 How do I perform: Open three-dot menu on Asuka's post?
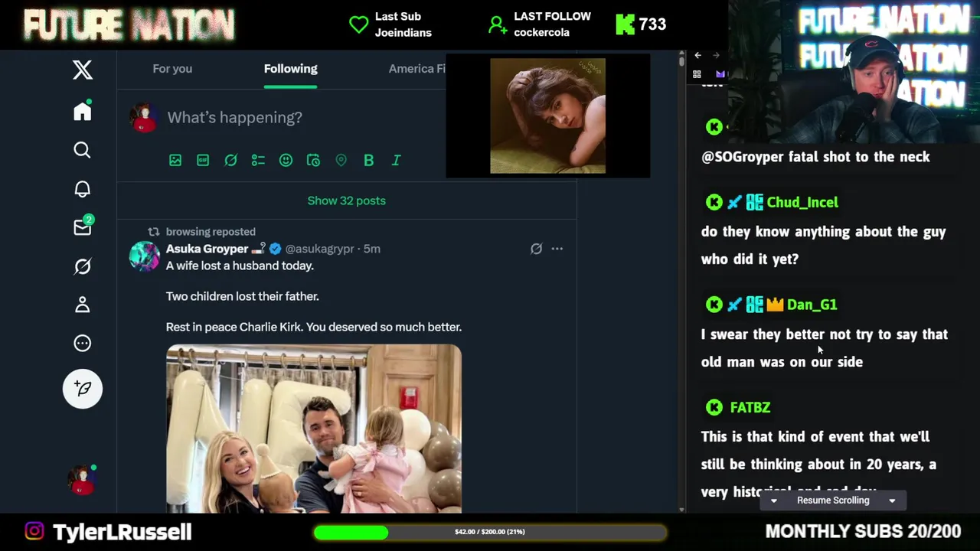557,249
